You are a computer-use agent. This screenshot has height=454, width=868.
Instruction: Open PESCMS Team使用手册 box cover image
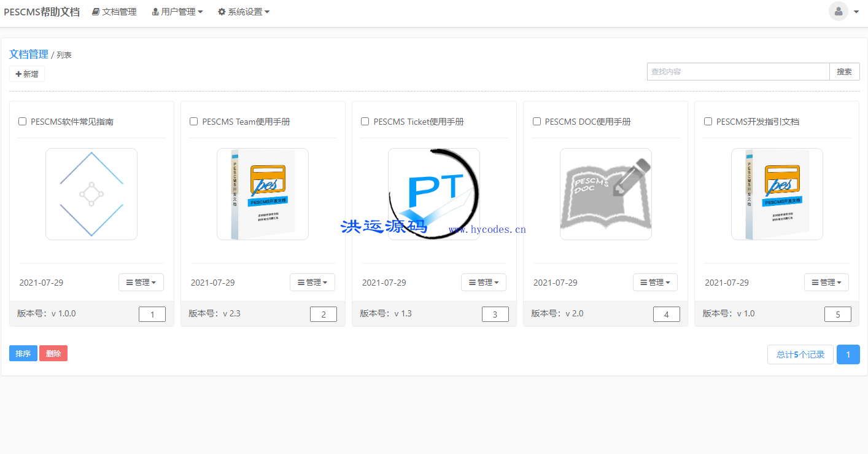coord(263,194)
